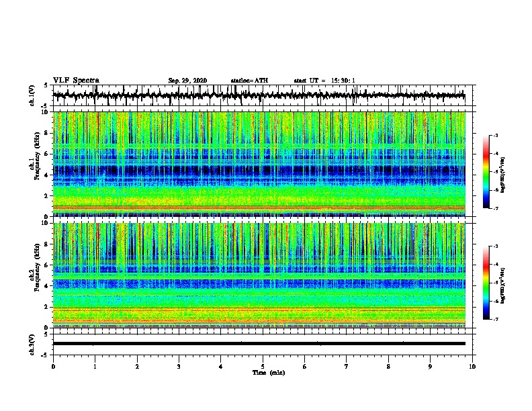Click the ch.1 spectrogram panel
Viewport: 532px width, 411px height.
259,164
